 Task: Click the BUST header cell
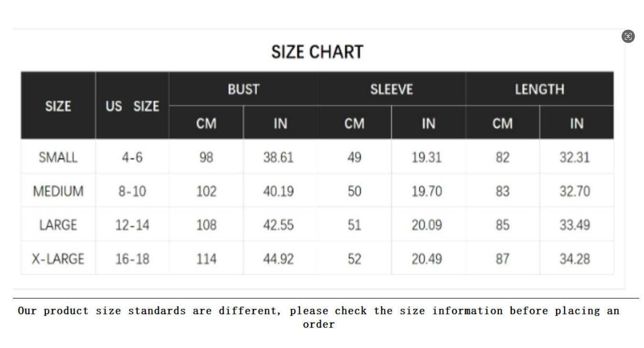[x=243, y=89]
